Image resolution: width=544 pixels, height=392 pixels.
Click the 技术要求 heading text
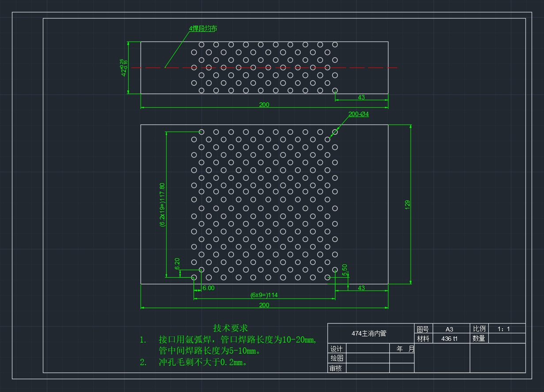pos(231,328)
